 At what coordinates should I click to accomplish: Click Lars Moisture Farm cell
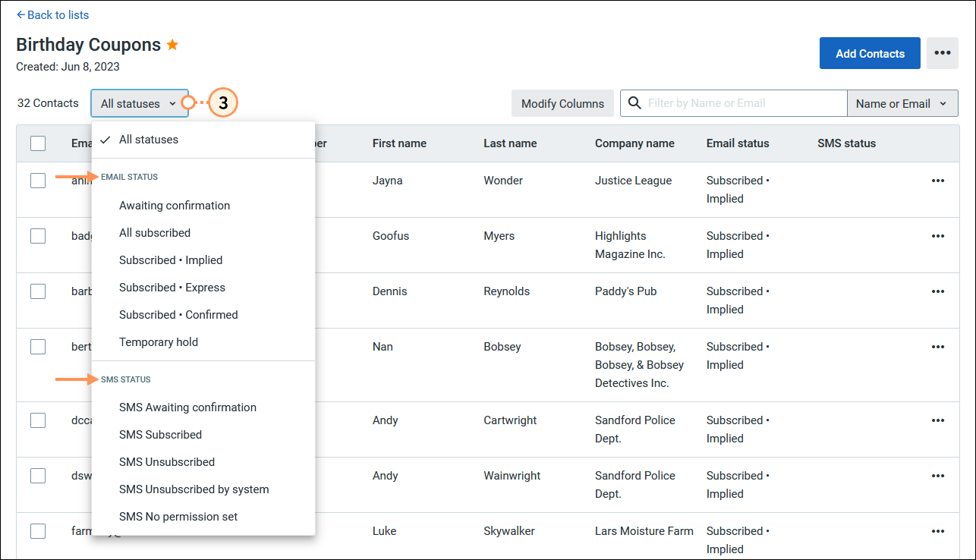click(644, 531)
